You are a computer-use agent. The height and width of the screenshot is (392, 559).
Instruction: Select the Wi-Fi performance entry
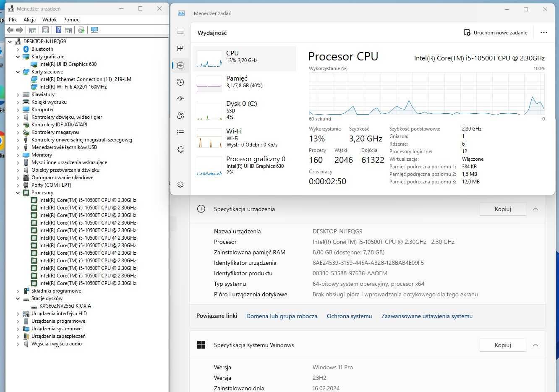[244, 138]
